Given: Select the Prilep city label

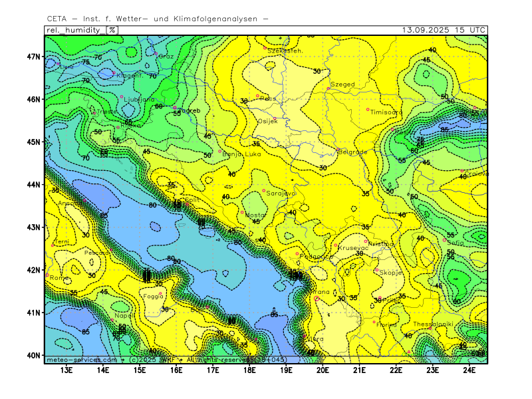Looking at the screenshot, I should 392,301.
